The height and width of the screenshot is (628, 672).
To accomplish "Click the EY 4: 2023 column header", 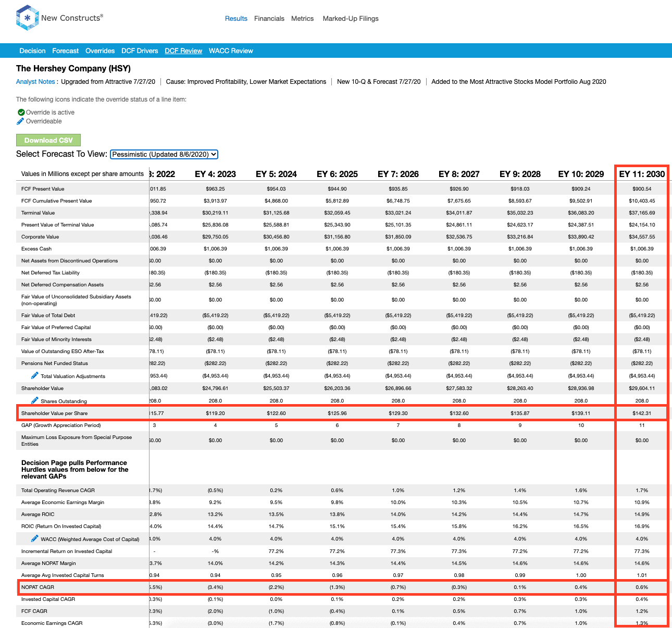I will (x=215, y=174).
